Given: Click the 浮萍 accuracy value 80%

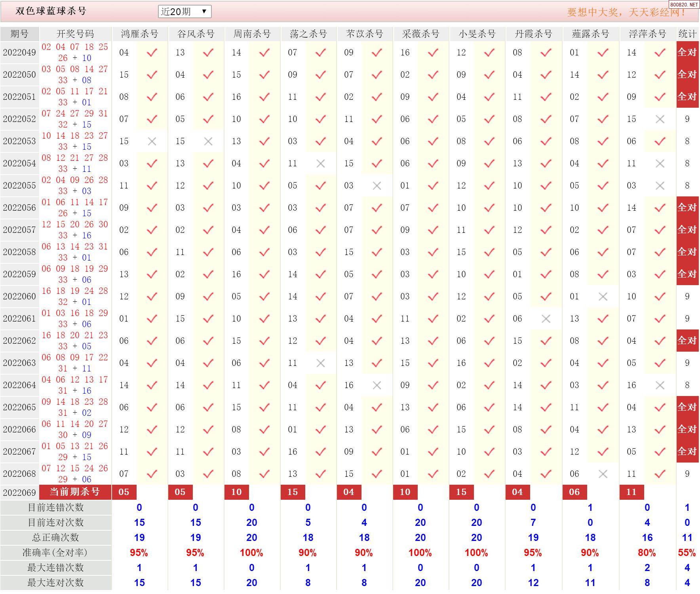Looking at the screenshot, I should (x=647, y=553).
